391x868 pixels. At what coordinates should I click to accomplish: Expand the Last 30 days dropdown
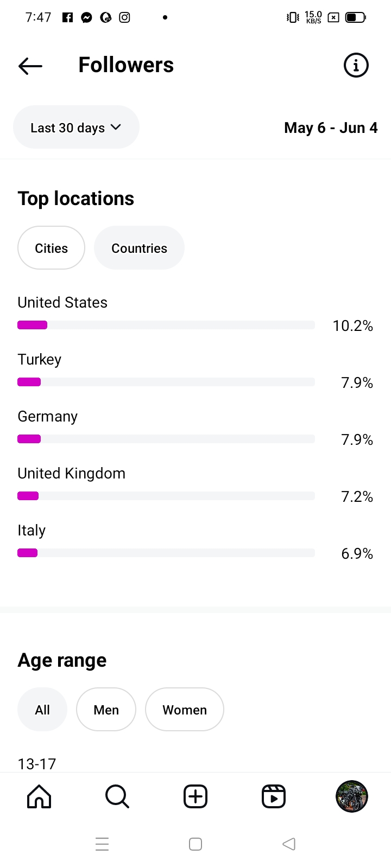[76, 127]
